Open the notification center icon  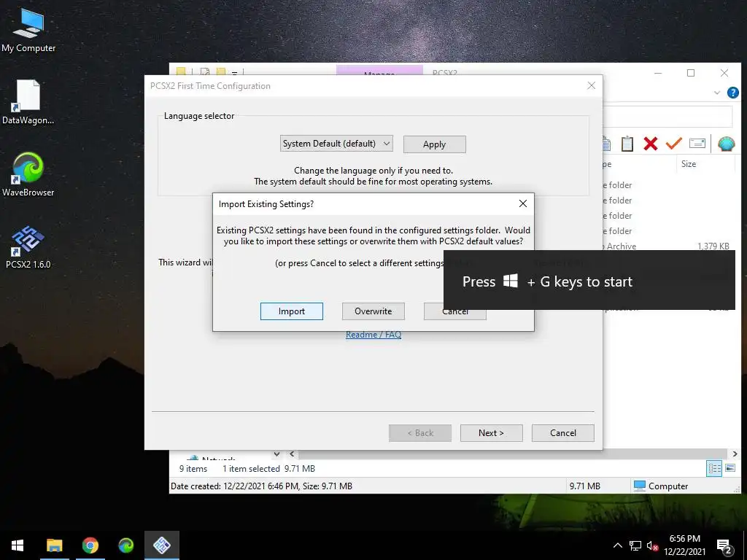(724, 546)
